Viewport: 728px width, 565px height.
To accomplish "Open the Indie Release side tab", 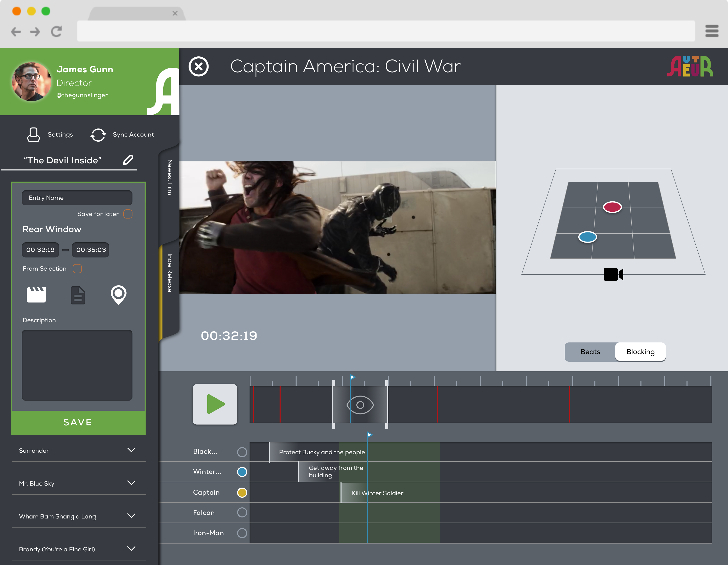I will [170, 273].
